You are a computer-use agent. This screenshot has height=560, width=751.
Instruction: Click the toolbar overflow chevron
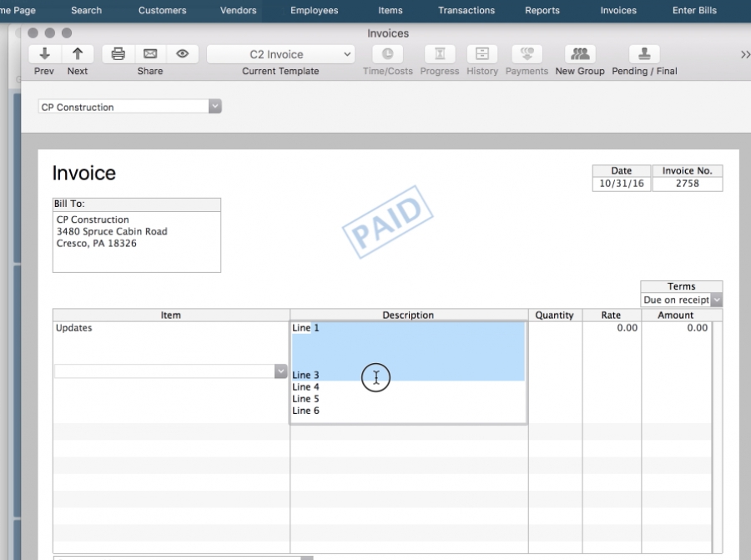[x=743, y=53]
